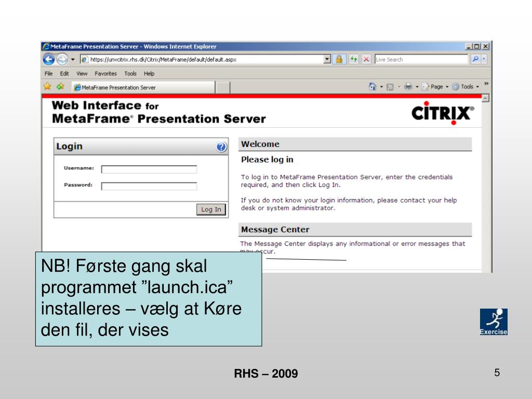Expand the feeds dropdown arrow
The height and width of the screenshot is (399, 532).
coord(399,87)
